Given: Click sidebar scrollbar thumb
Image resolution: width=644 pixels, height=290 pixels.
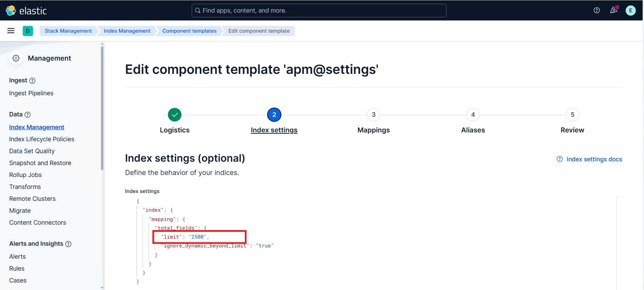Looking at the screenshot, I should click(x=102, y=108).
